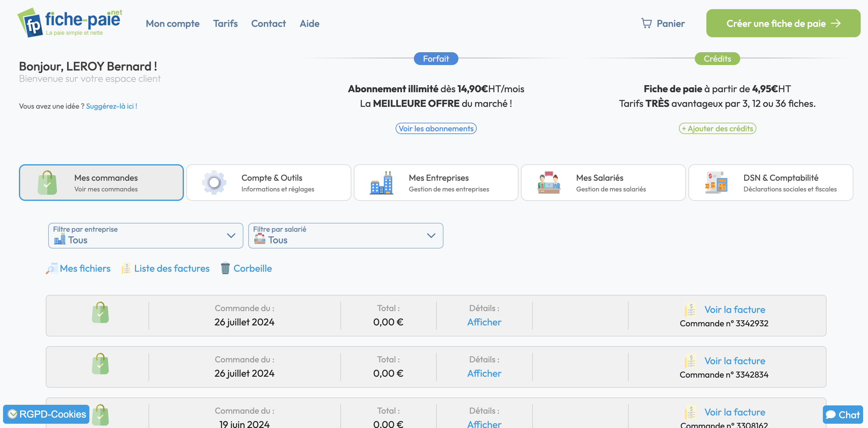Click the green bag icon in Mes commandes
868x428 pixels.
pos(47,183)
